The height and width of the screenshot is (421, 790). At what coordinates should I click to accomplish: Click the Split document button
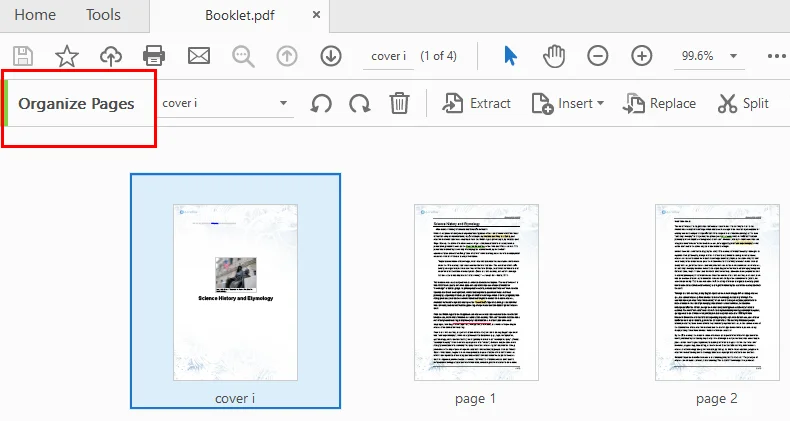pos(743,103)
